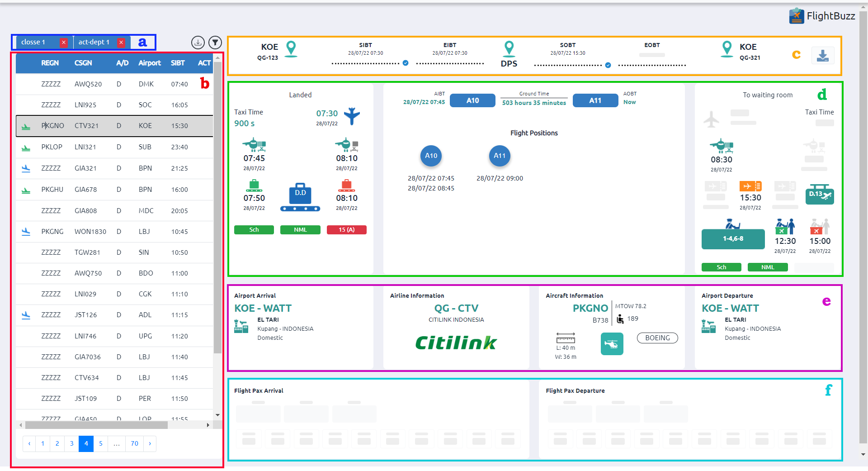Click the teal helicopter icon in Aircraft Information

pyautogui.click(x=612, y=344)
